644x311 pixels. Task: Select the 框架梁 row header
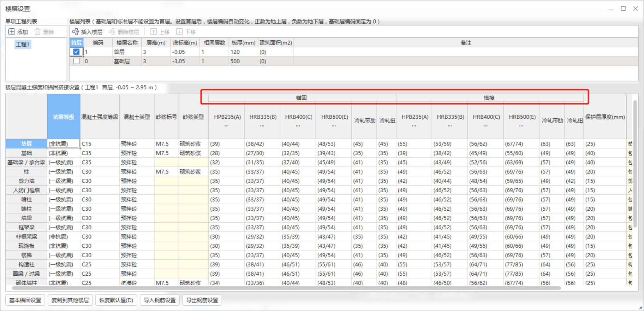(26, 227)
